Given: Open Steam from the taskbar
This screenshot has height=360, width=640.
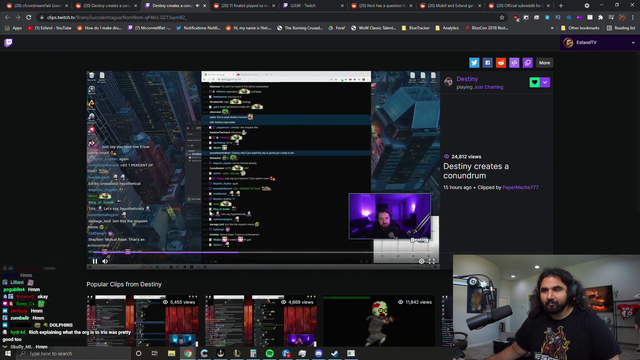Looking at the screenshot, I should 335,353.
